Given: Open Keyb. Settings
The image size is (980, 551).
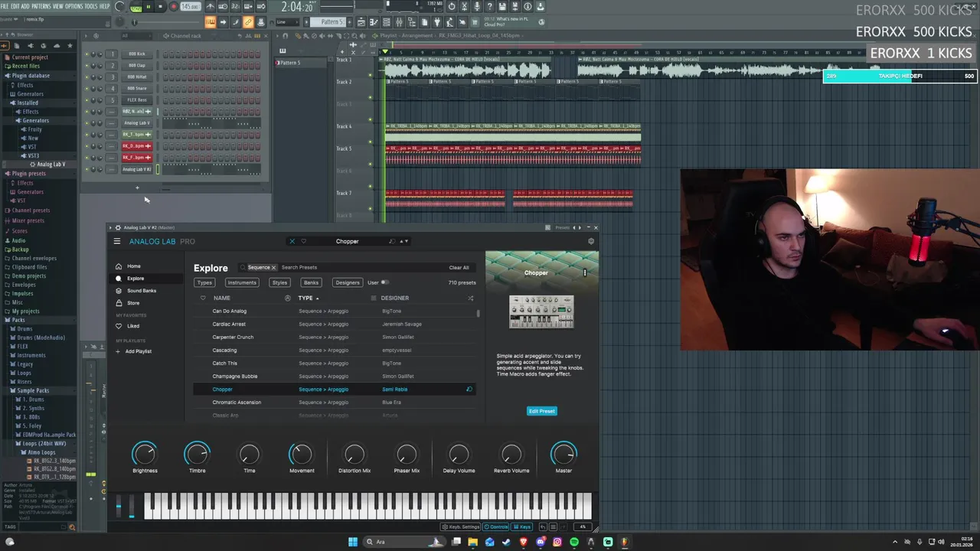Looking at the screenshot, I should [461, 527].
